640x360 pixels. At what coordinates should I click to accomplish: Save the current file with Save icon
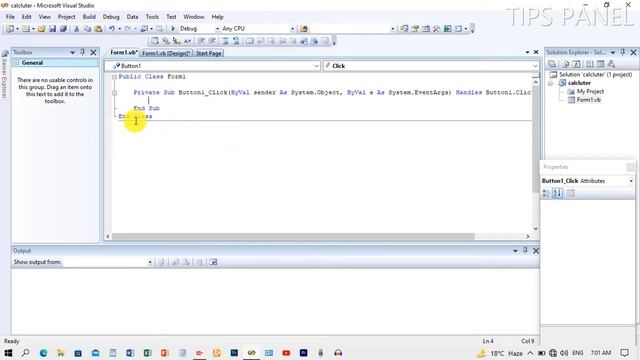tap(52, 29)
